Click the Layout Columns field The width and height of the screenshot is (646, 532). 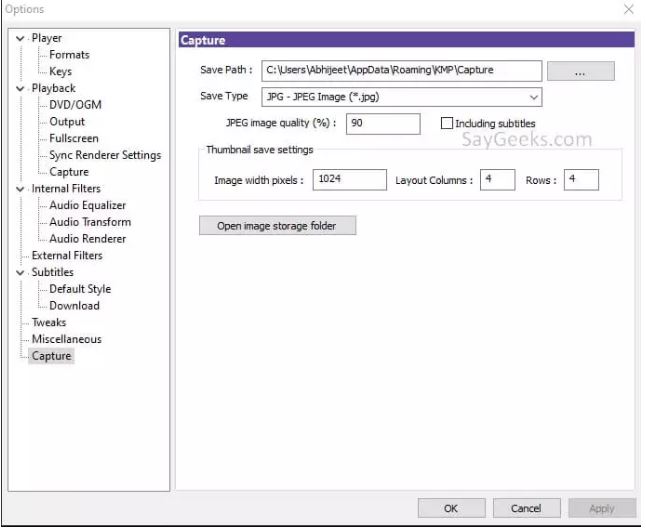[498, 180]
